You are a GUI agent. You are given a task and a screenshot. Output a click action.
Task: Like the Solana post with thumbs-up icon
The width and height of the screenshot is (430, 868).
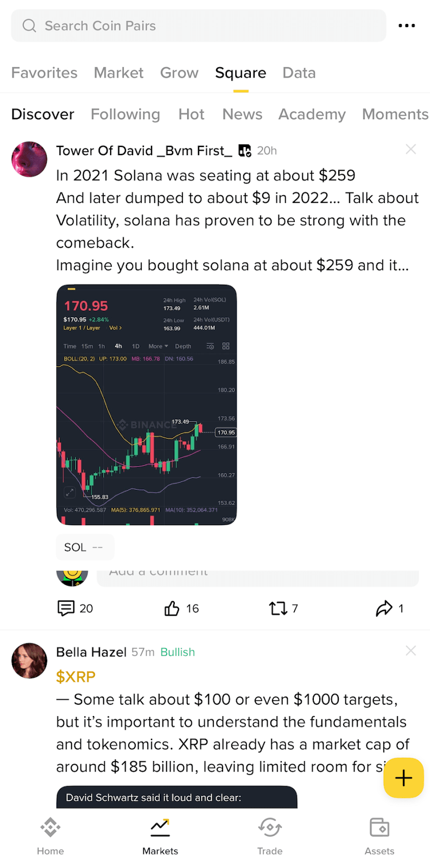click(172, 608)
